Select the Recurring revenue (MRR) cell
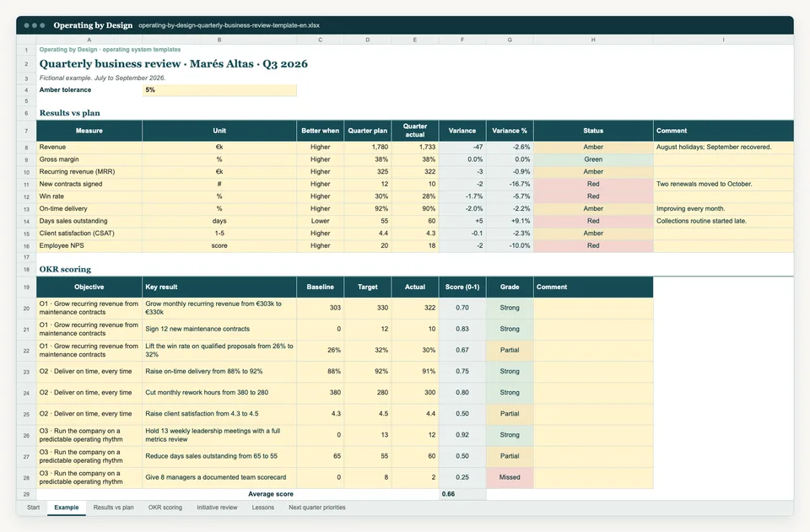810x532 pixels. click(89, 172)
